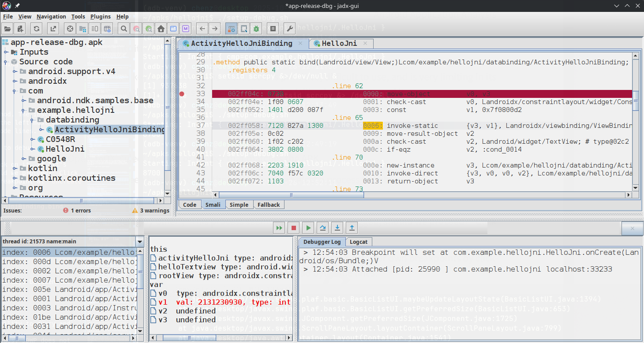This screenshot has height=343, width=644.
Task: Toggle the deobfuscation toolbar button
Action: [231, 29]
